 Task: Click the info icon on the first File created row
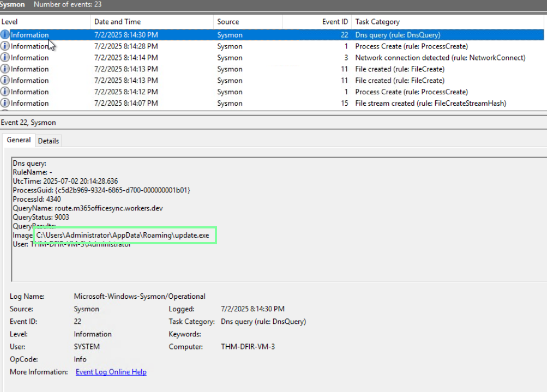point(5,69)
